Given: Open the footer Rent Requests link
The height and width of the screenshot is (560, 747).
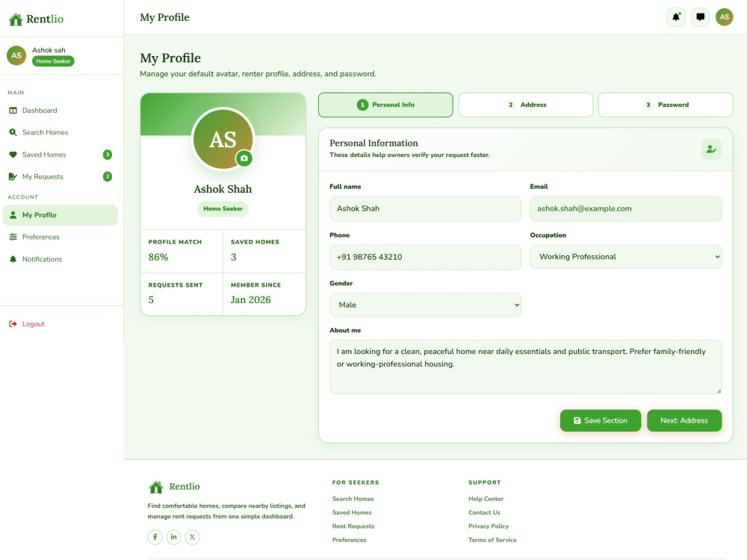Looking at the screenshot, I should [x=353, y=526].
